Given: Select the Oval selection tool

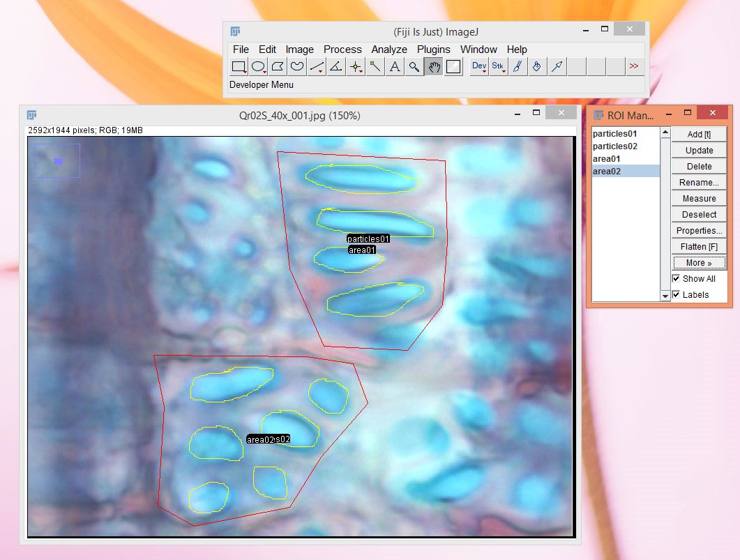Looking at the screenshot, I should click(258, 67).
